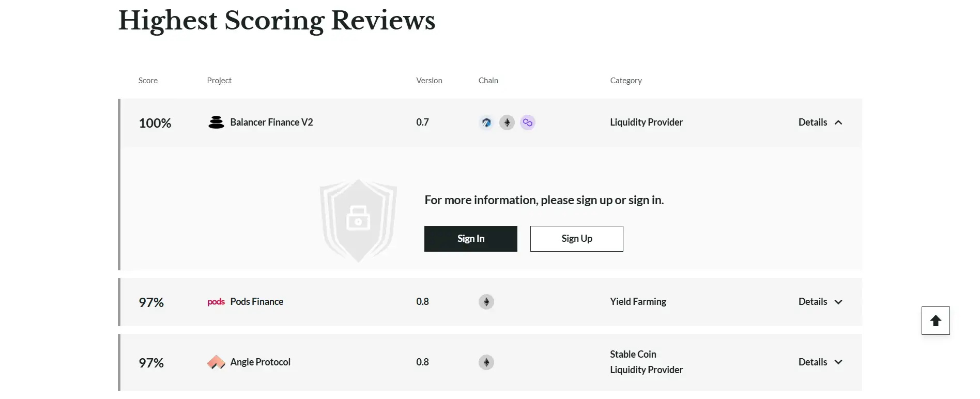Click the Score column header
This screenshot has width=980, height=399.
click(x=148, y=81)
